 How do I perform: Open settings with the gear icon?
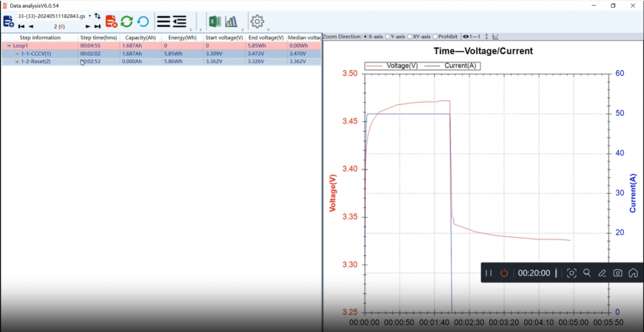click(257, 21)
